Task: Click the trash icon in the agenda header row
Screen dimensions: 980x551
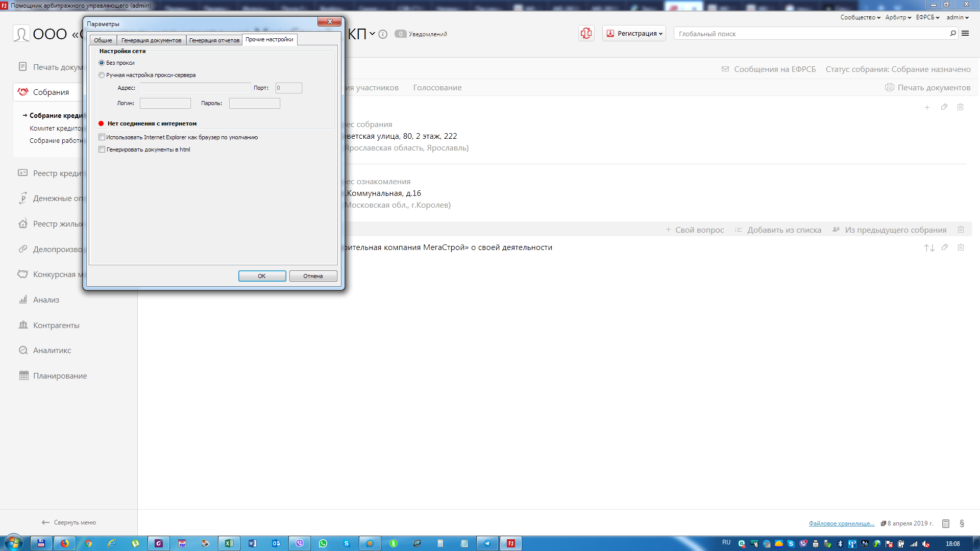Action: pos(961,230)
